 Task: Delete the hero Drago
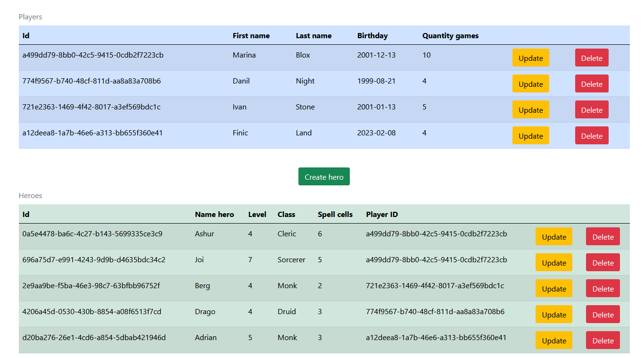[x=603, y=314]
